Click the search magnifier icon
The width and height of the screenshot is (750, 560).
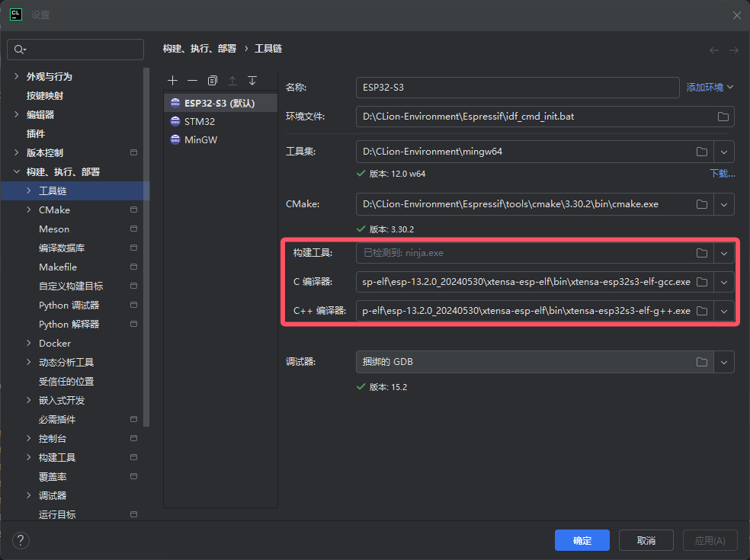pyautogui.click(x=20, y=50)
